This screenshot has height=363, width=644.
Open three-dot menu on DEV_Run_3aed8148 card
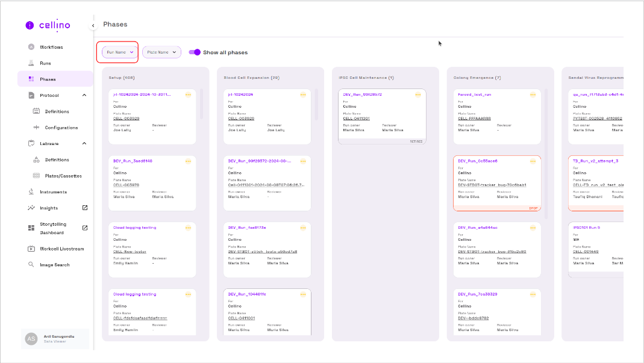point(188,161)
